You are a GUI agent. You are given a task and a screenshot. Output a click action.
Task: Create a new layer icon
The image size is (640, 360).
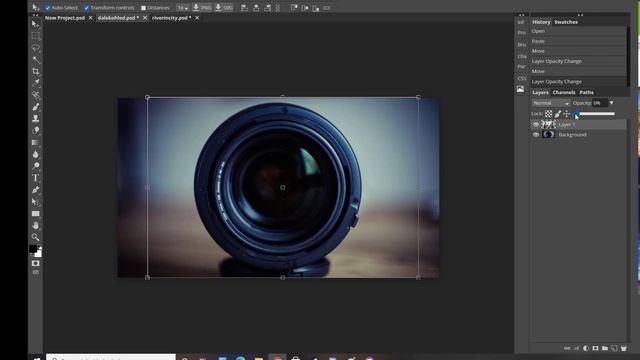coord(614,348)
